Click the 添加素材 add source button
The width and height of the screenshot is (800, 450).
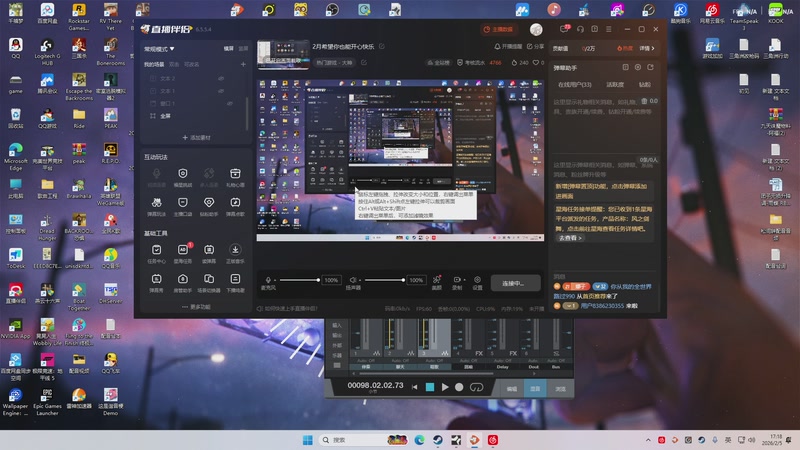click(x=196, y=137)
